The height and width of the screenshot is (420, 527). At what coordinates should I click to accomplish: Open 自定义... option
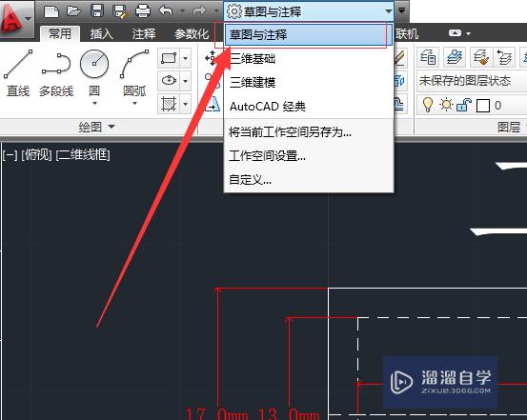(x=308, y=180)
